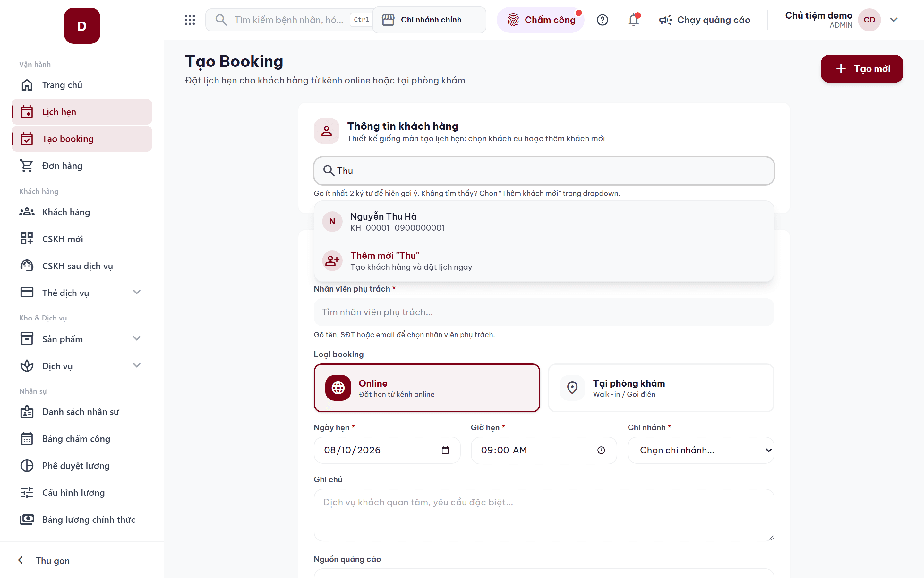Expand the account menu chevron
This screenshot has width=924, height=578.
(x=894, y=20)
